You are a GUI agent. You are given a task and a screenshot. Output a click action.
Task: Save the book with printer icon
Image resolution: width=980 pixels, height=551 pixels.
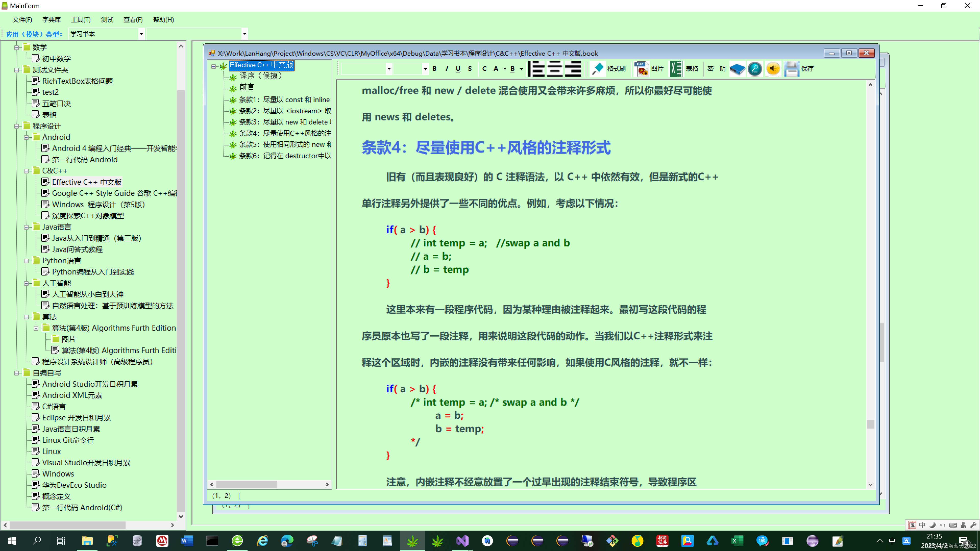click(791, 69)
